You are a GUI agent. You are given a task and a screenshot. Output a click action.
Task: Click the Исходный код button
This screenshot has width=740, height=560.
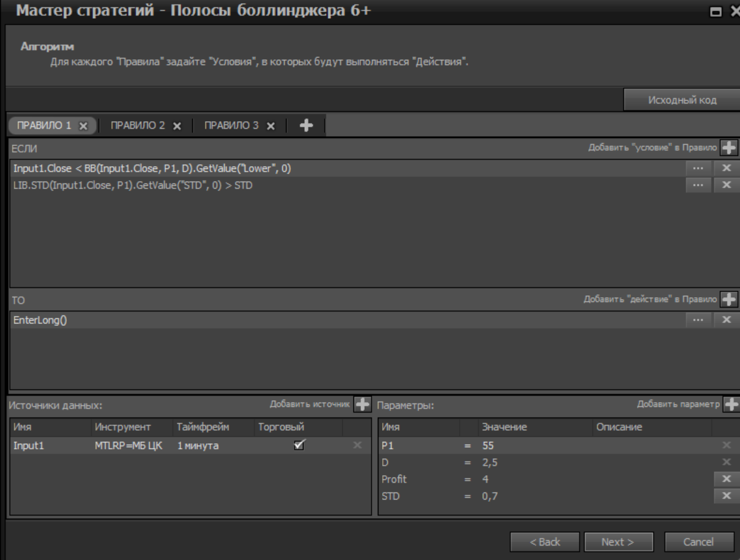tap(681, 100)
